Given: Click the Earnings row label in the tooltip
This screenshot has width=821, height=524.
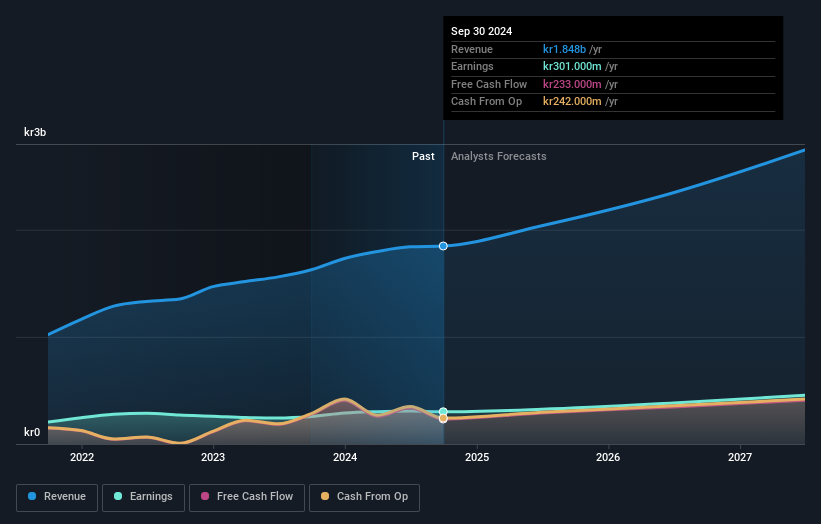Looking at the screenshot, I should [x=472, y=66].
